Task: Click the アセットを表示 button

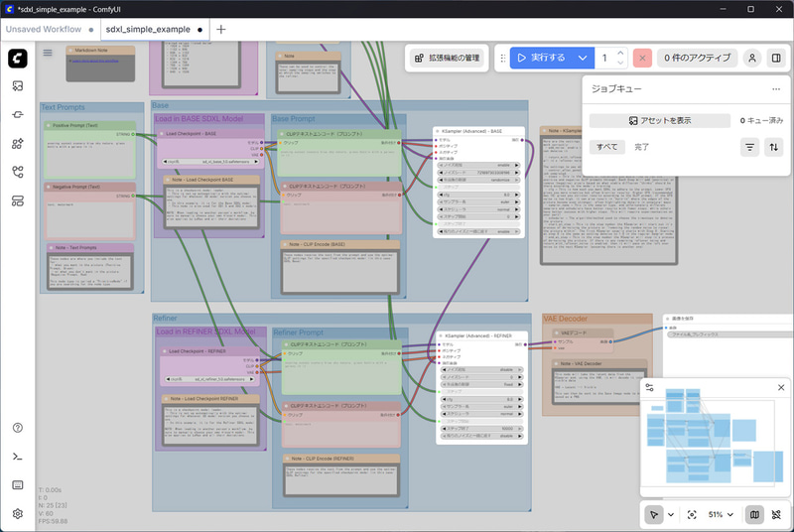Action: click(x=660, y=120)
